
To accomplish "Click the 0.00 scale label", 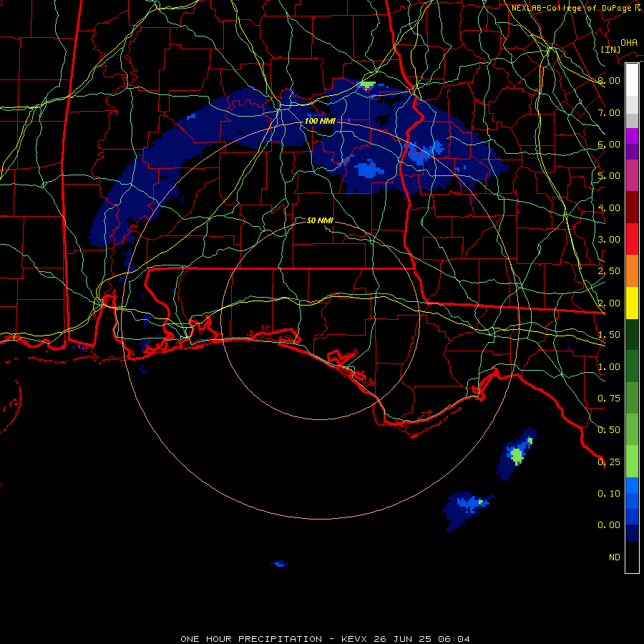I will (x=609, y=525).
